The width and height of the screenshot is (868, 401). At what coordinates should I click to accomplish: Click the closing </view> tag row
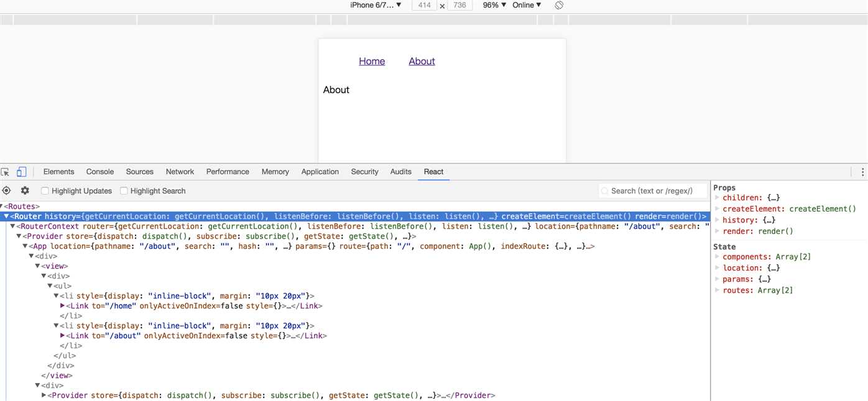click(57, 376)
